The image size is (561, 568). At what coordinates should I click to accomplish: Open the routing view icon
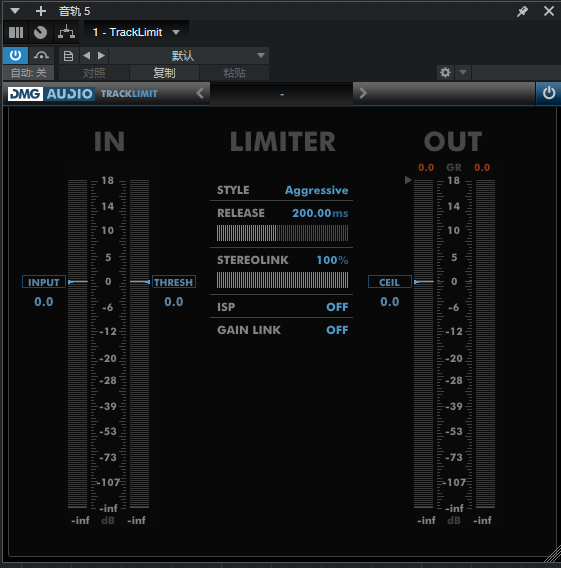point(66,33)
